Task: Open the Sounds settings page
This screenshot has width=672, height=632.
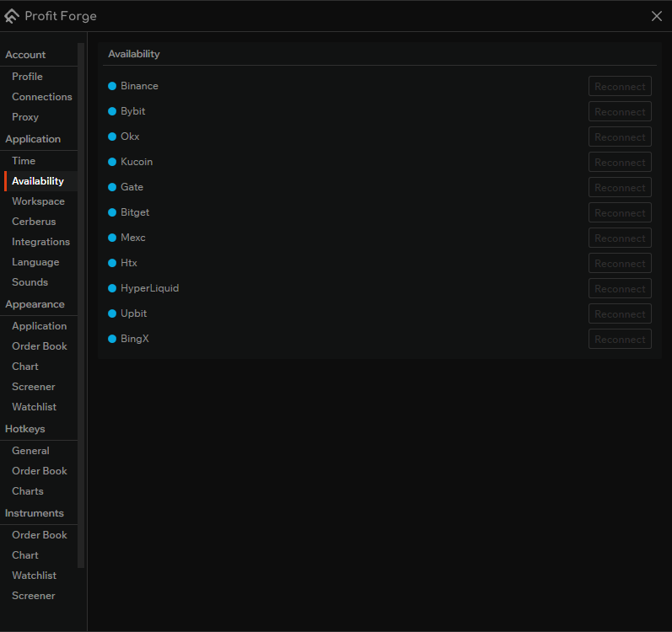Action: pos(39,282)
